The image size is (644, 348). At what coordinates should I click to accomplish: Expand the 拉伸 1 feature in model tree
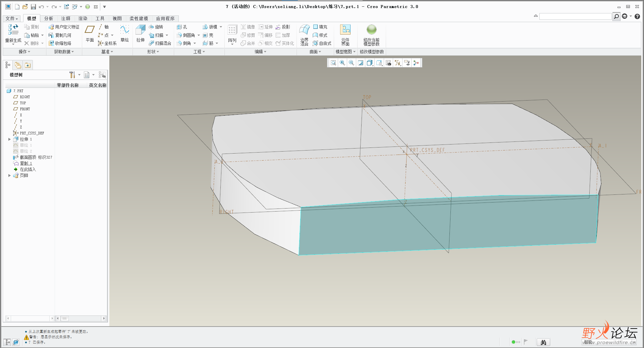click(9, 139)
